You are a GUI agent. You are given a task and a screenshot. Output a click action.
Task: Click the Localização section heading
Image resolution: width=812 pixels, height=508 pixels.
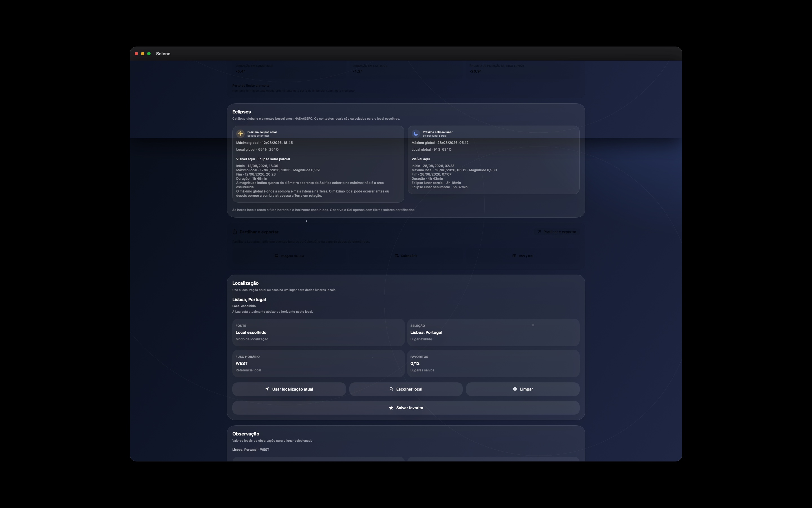[x=245, y=283]
